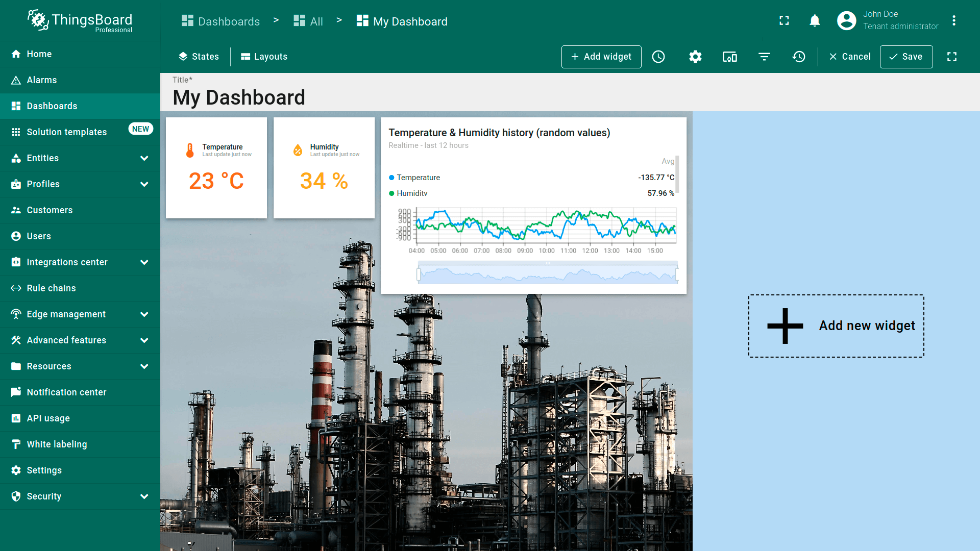Open the version control history icon
This screenshot has height=551, width=980.
coord(799,57)
